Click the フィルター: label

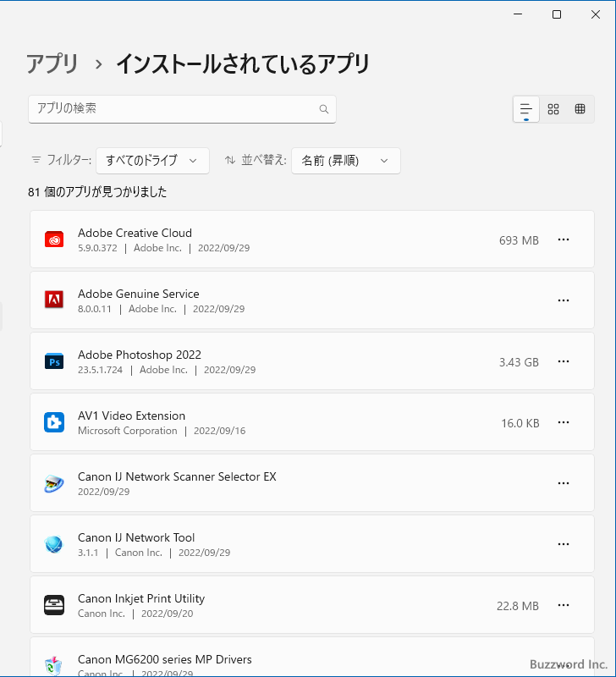(x=69, y=160)
